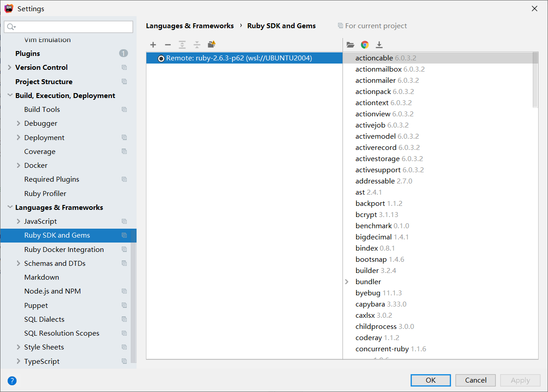This screenshot has width=548, height=392.
Task: Click the edit load path folder icon
Action: click(212, 45)
